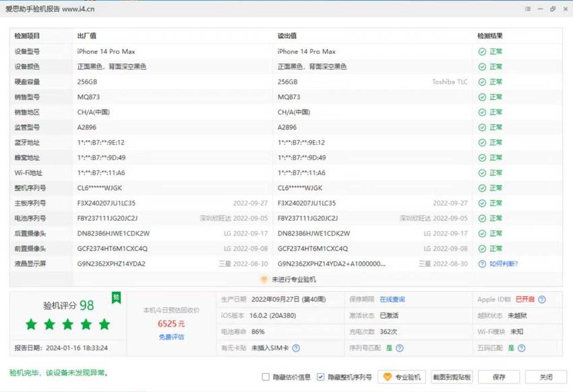This screenshot has height=392, width=573.
Task: Click the green 验 badge near score
Action: click(x=116, y=298)
